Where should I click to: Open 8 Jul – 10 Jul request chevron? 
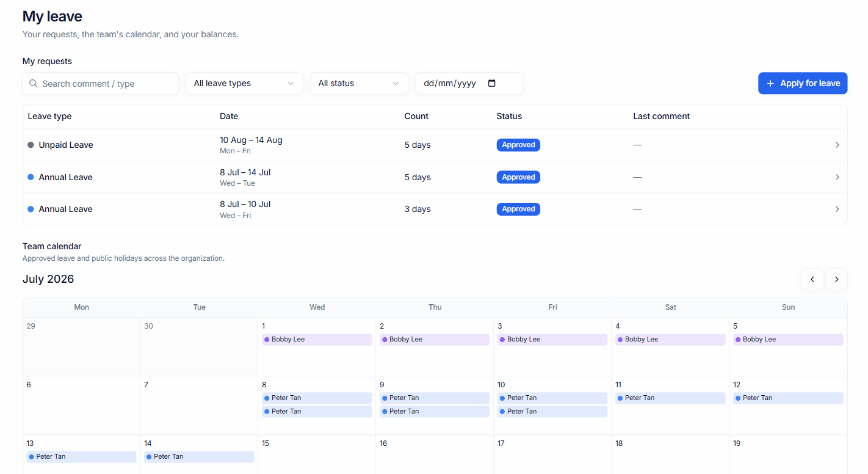pos(837,209)
